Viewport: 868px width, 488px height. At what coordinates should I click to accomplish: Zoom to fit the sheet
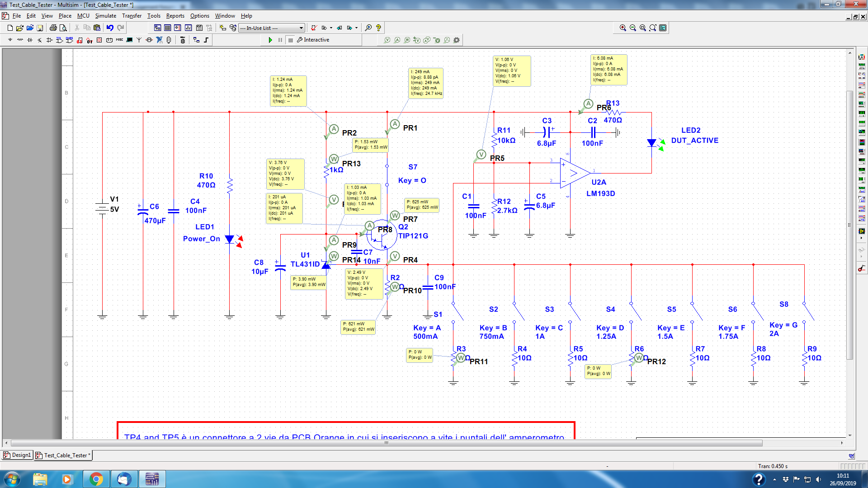tap(653, 28)
